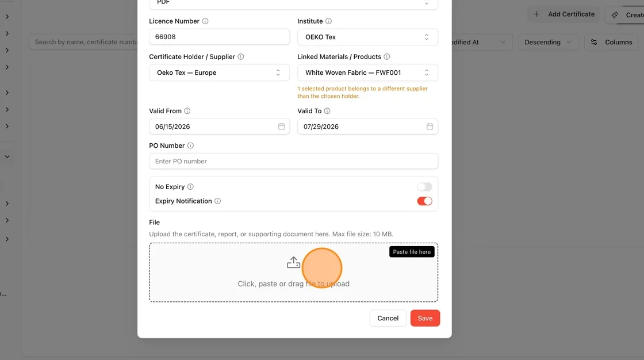Screen dimensions: 644x360
Task: Open the Certificate Holder dropdown Oeko Tex — Europe
Action: click(219, 72)
